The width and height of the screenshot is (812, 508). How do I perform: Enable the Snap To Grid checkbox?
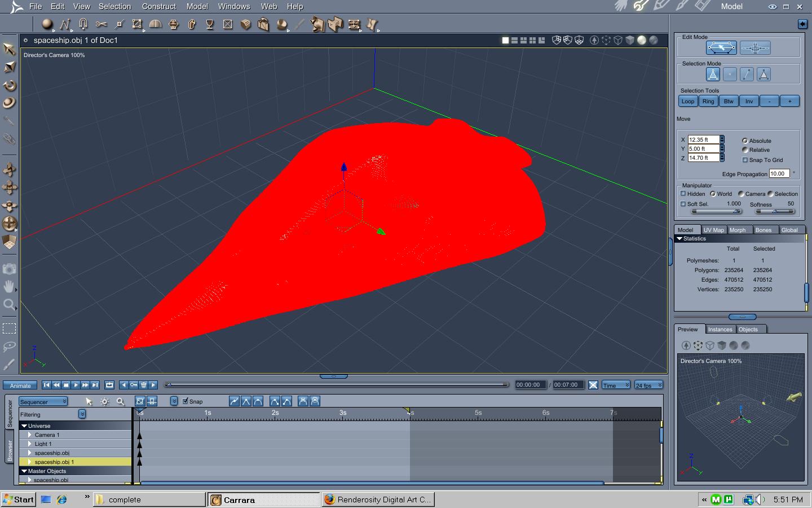[745, 160]
